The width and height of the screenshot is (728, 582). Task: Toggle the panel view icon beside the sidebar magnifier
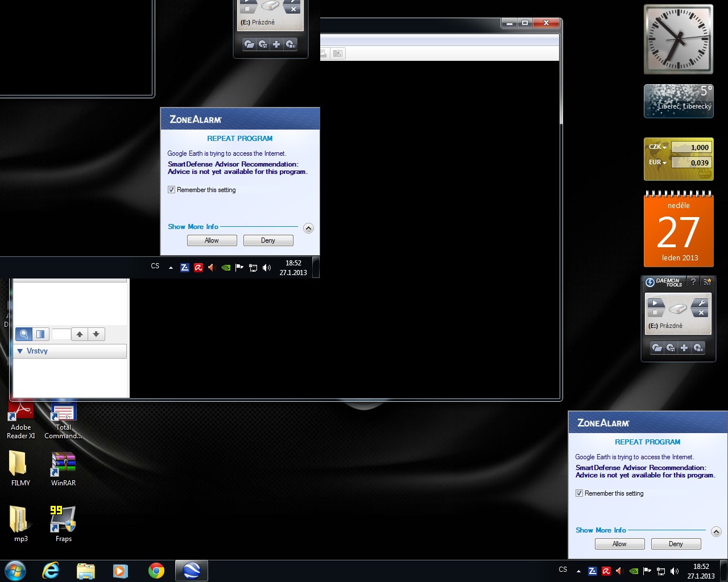(x=40, y=334)
